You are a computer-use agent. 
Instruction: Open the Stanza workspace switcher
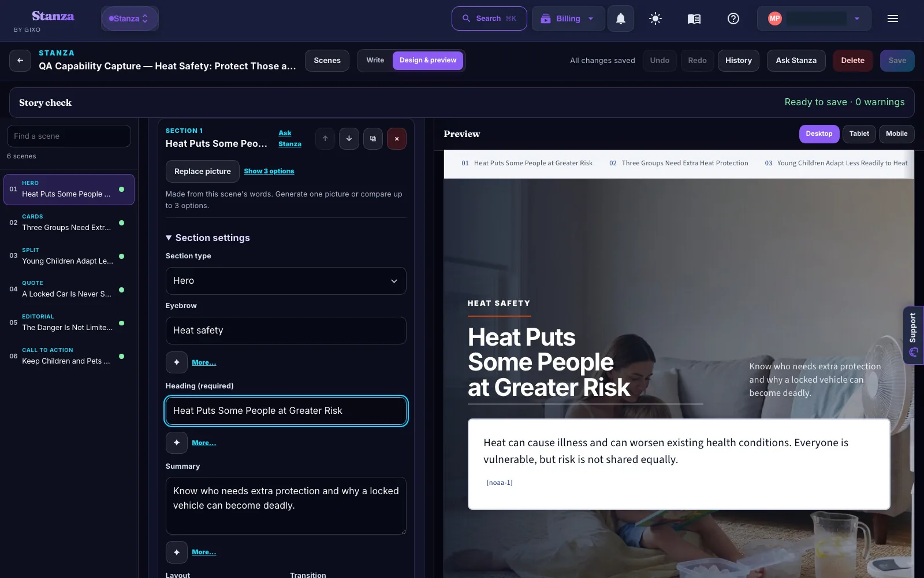129,18
